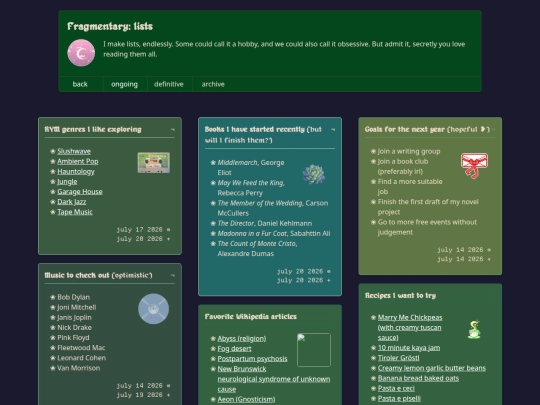Open the archive tab

213,84
